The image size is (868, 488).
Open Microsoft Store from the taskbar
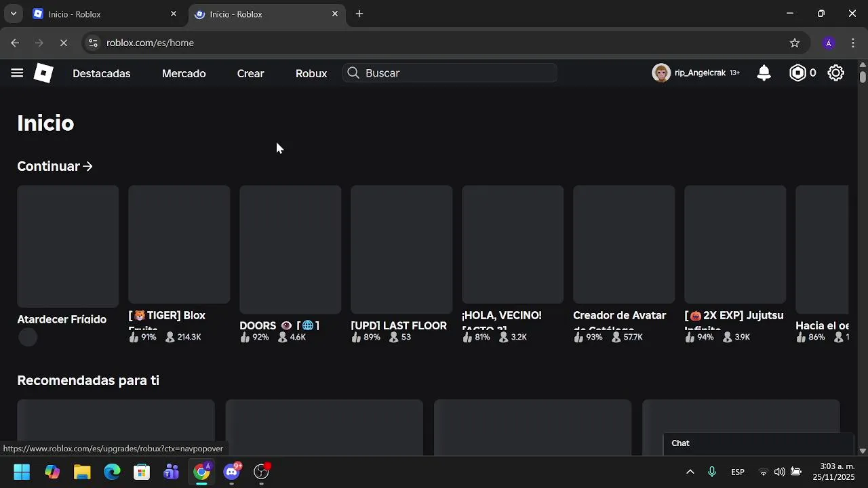[142, 472]
